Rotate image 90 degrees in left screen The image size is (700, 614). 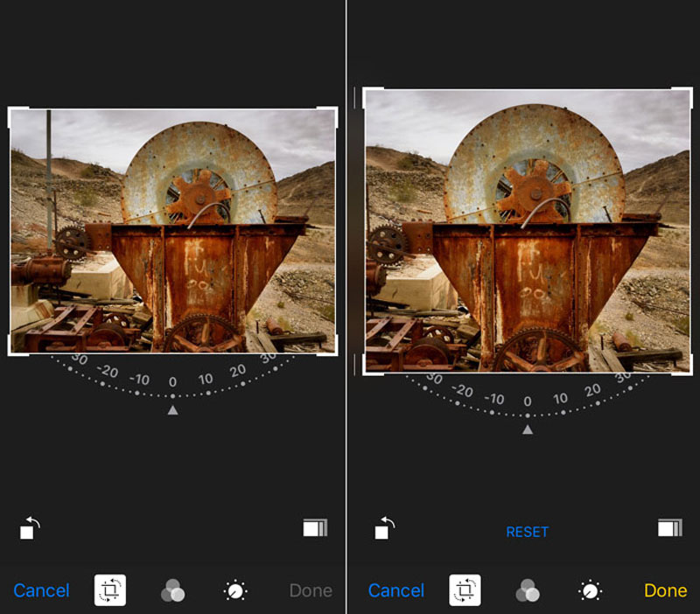(30, 528)
